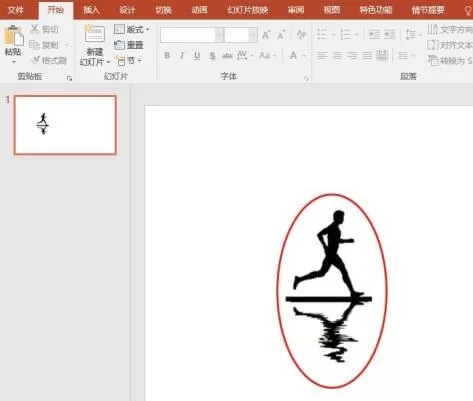
Task: Center align text in paragraph group
Action: (x=337, y=56)
